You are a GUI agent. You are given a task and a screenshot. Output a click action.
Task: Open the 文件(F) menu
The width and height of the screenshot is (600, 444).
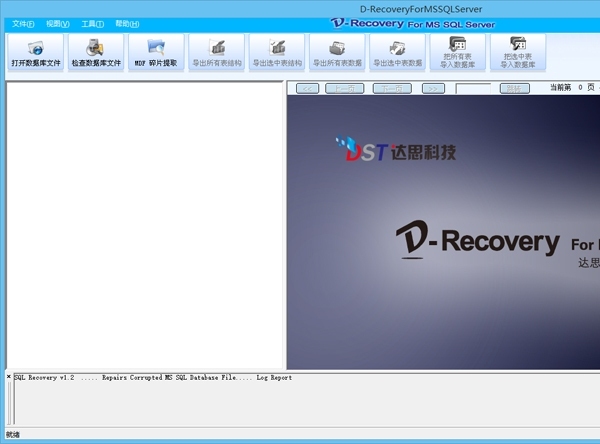pos(23,24)
